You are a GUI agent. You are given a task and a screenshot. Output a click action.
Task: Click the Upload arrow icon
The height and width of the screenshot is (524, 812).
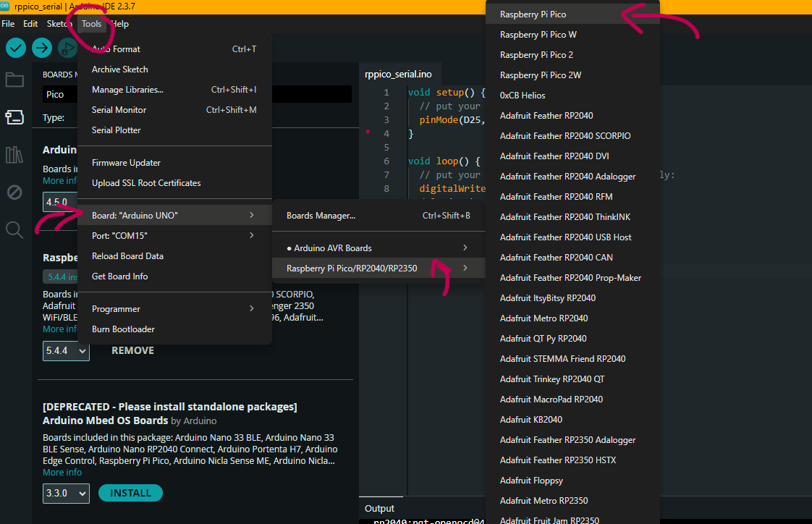42,48
